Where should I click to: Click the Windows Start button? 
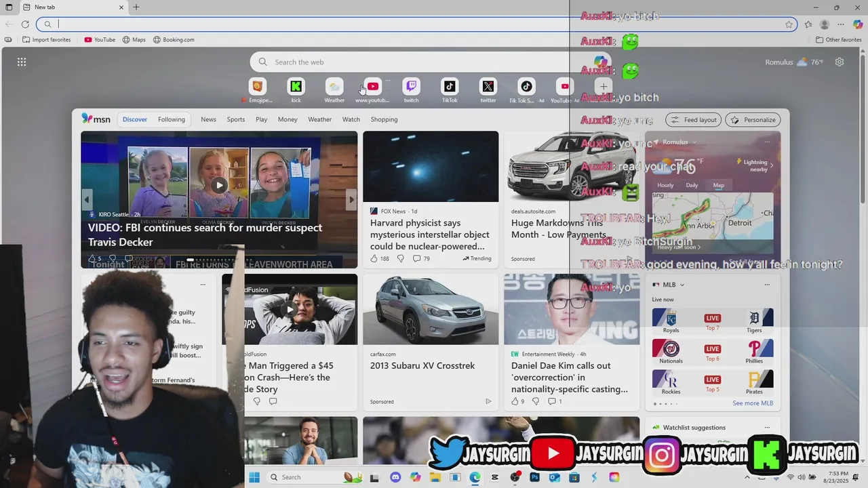[x=254, y=477]
